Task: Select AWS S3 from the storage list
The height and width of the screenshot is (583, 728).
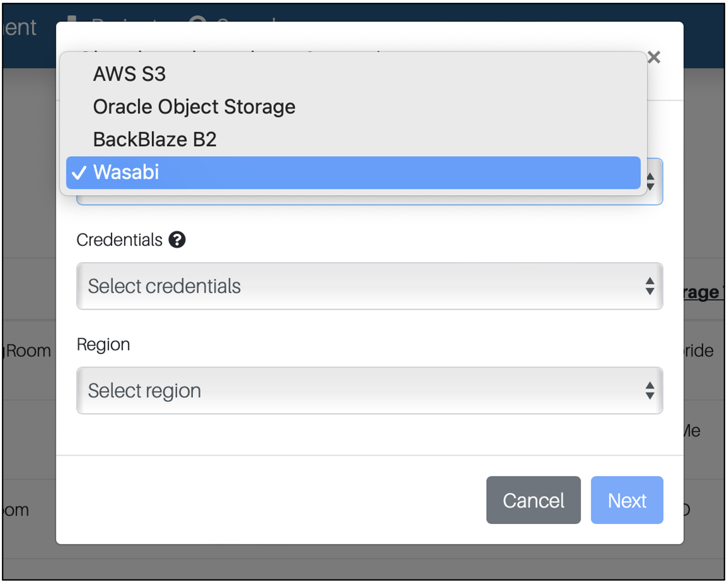Action: pos(353,74)
